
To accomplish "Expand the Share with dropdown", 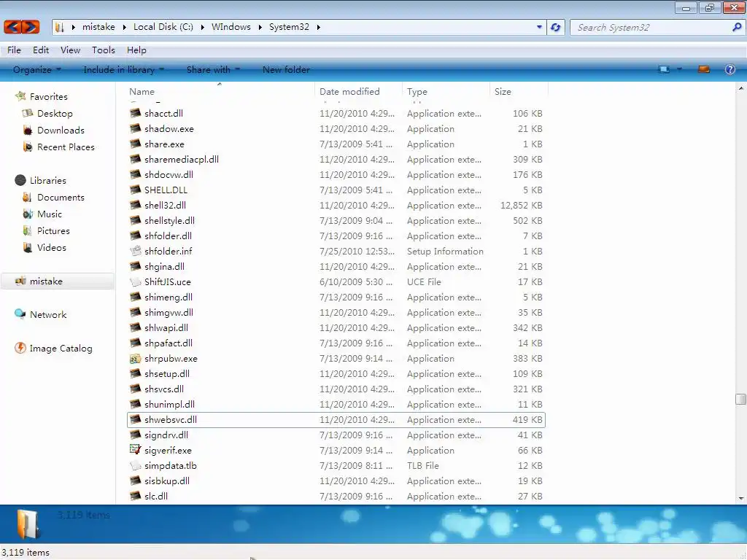I will (x=214, y=69).
